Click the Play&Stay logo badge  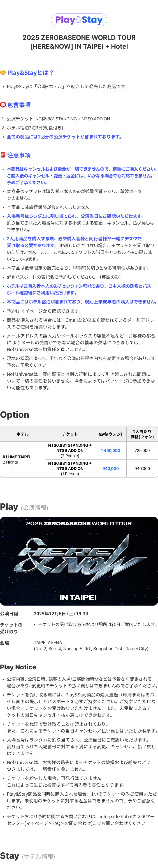coord(79,20)
